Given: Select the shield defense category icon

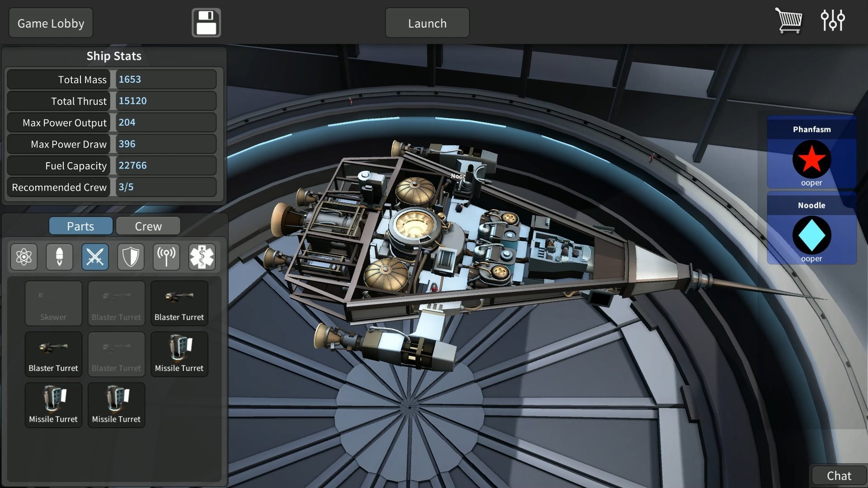Looking at the screenshot, I should tap(131, 257).
